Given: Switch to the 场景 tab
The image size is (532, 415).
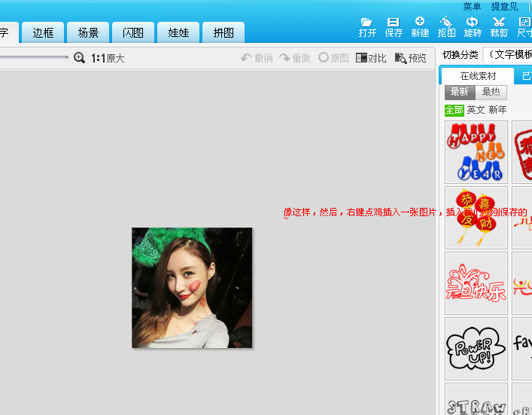Looking at the screenshot, I should (x=88, y=32).
